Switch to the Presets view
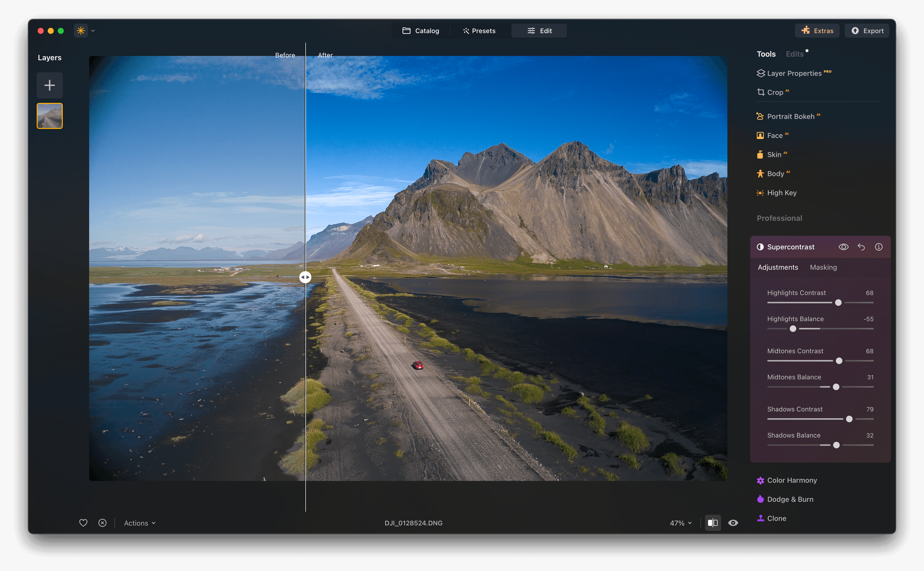Image resolution: width=924 pixels, height=571 pixels. point(479,31)
